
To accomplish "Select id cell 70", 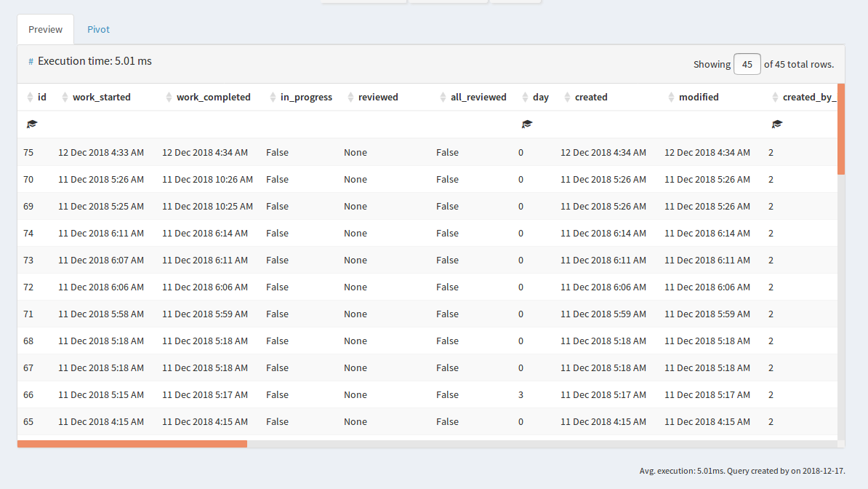I will [x=28, y=180].
